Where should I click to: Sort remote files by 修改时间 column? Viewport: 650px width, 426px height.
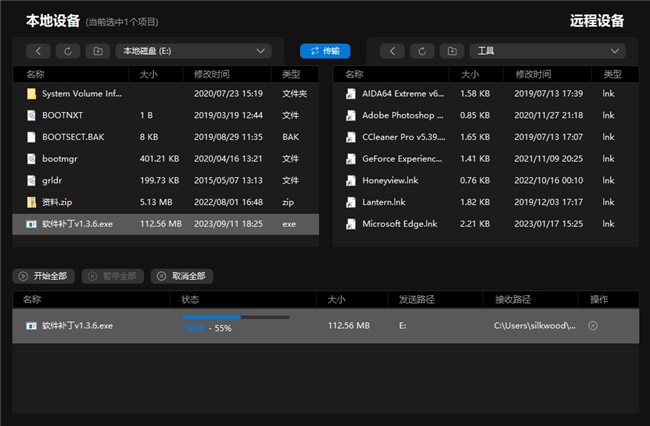[x=533, y=74]
